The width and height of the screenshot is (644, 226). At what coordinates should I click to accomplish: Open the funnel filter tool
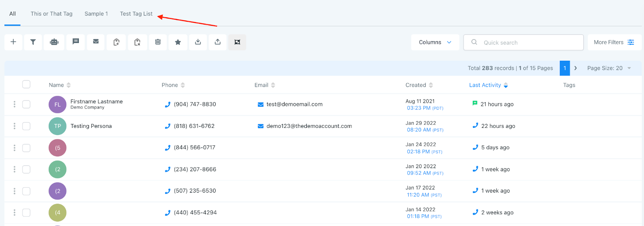point(33,42)
